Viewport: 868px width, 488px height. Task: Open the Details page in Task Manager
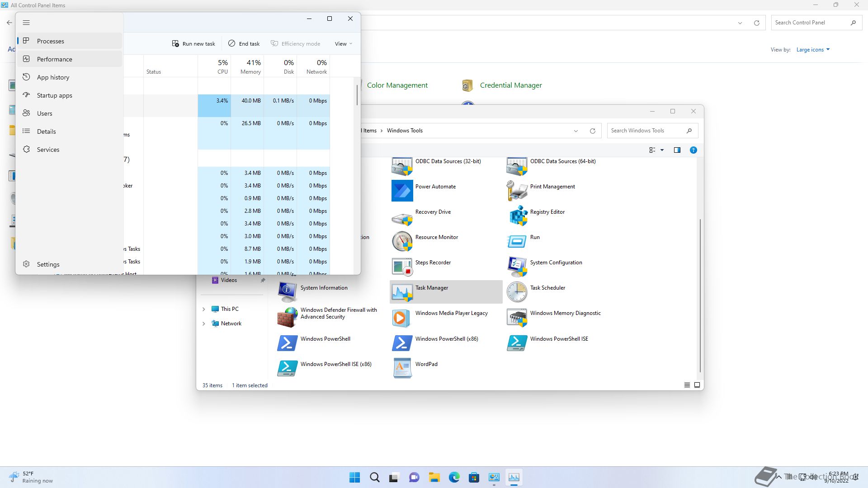click(70, 131)
